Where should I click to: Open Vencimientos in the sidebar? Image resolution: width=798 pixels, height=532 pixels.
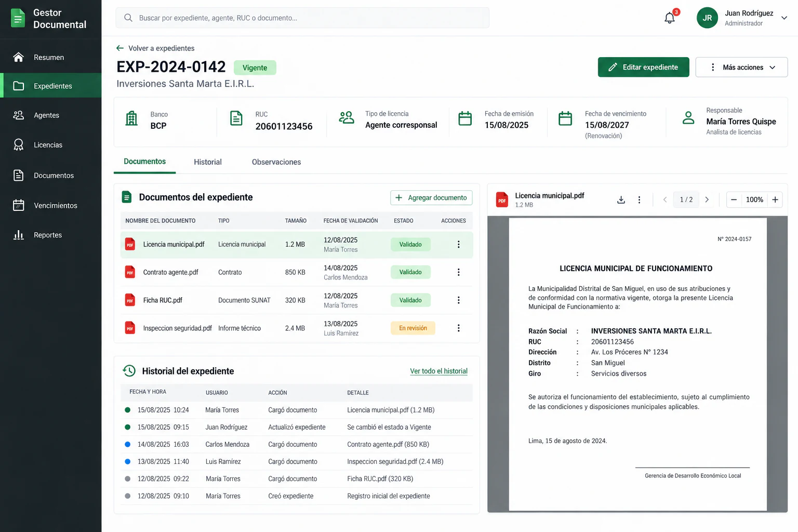click(50, 205)
